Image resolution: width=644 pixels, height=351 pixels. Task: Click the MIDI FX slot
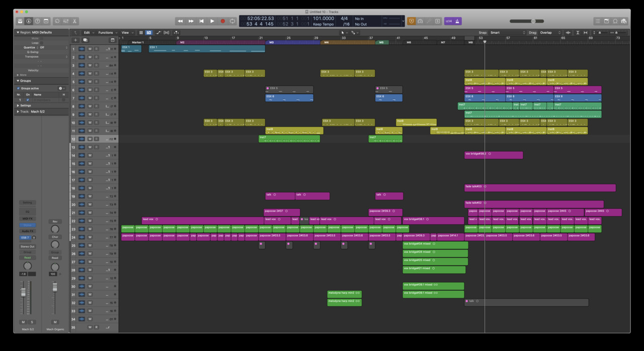point(27,219)
